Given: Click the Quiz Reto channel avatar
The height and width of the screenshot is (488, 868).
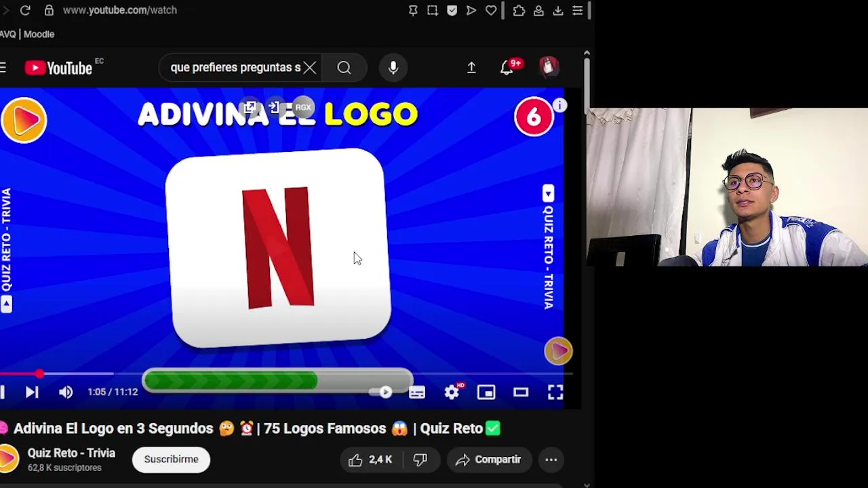Looking at the screenshot, I should pyautogui.click(x=8, y=459).
